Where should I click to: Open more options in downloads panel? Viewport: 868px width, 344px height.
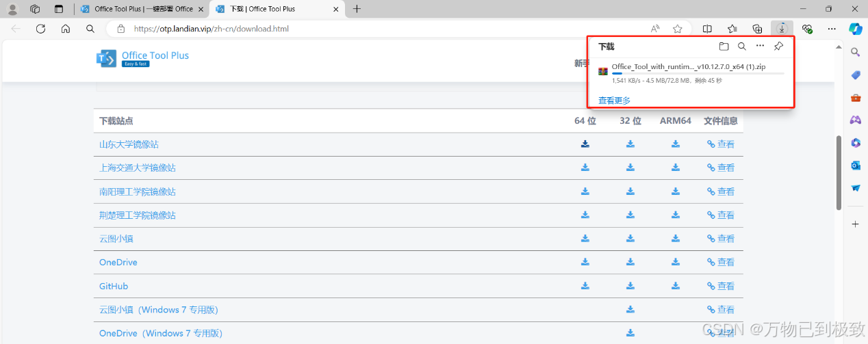tap(760, 46)
